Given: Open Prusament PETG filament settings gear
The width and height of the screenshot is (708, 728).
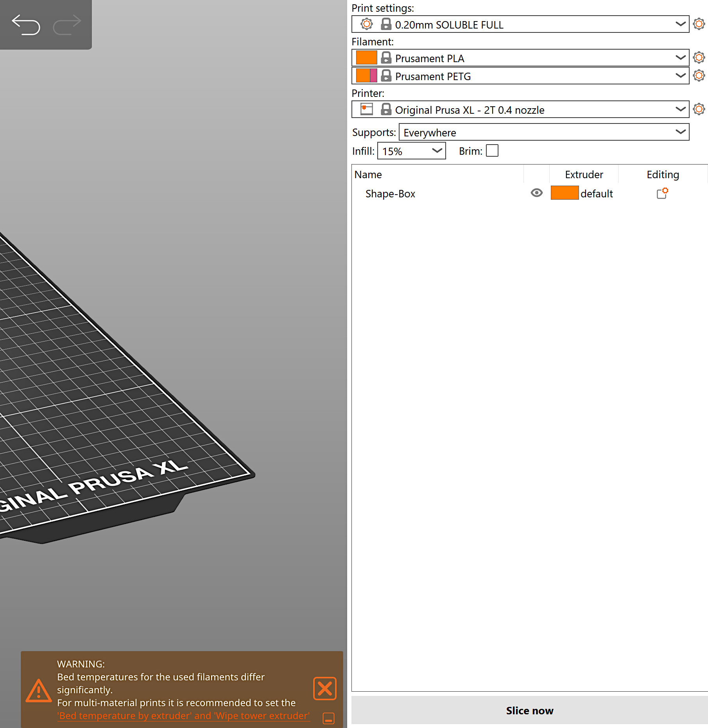Looking at the screenshot, I should 699,76.
